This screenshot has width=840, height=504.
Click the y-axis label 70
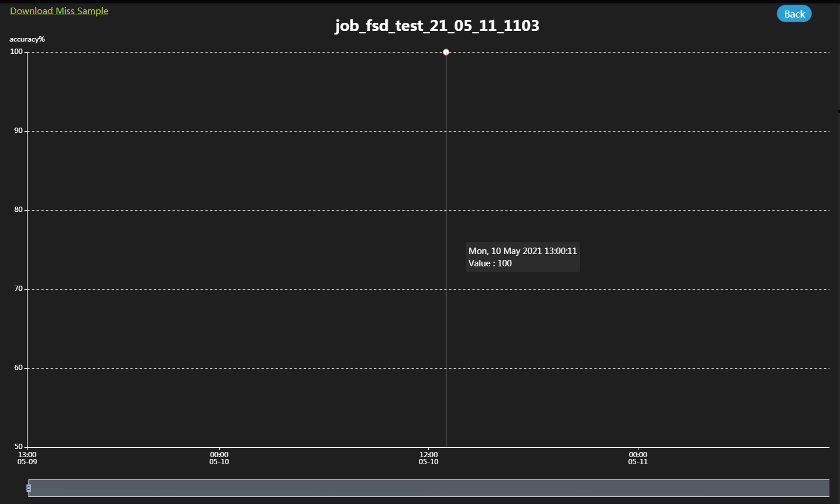(18, 289)
